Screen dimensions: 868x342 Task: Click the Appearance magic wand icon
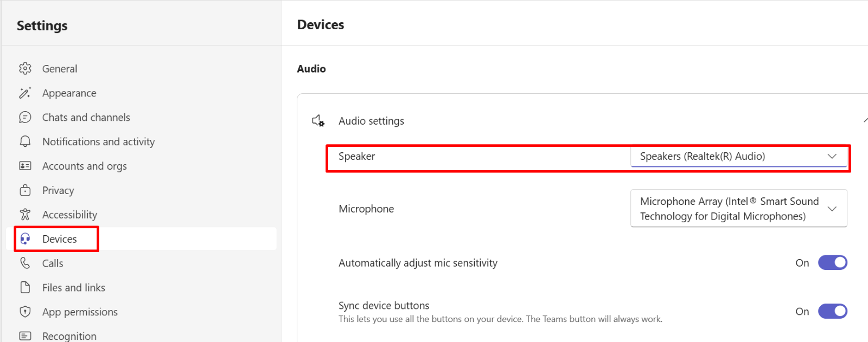click(x=25, y=93)
